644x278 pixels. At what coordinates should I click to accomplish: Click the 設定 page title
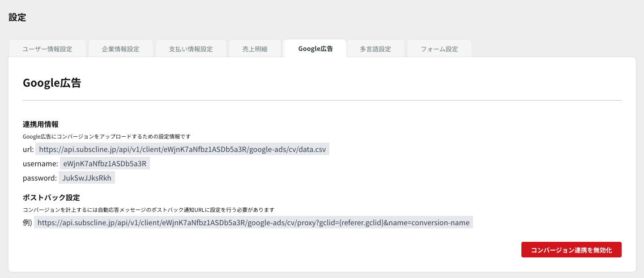coord(17,17)
